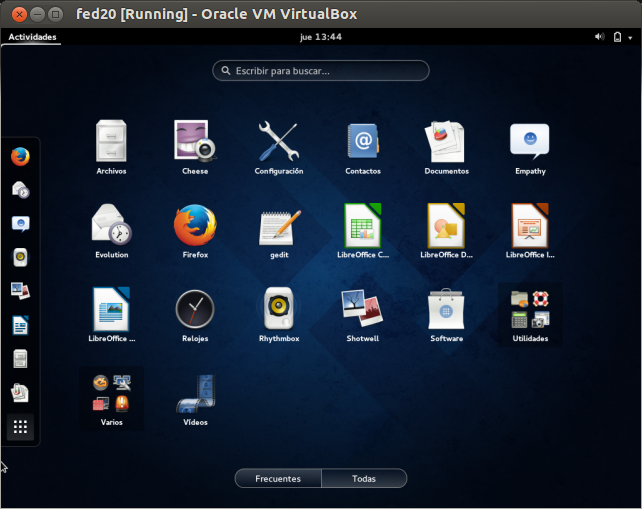Click the Escribir para buscar field
Viewport: 642px width, 509px height.
pos(321,71)
